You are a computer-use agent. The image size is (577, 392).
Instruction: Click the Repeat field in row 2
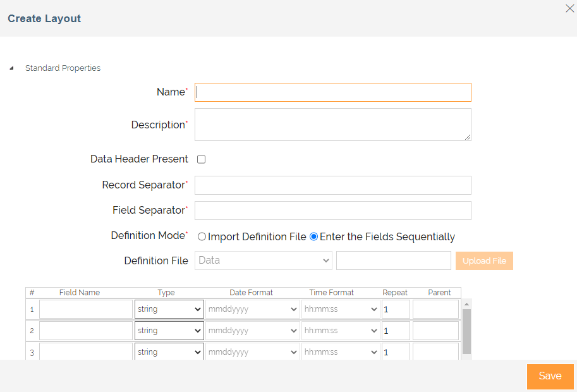coord(396,331)
